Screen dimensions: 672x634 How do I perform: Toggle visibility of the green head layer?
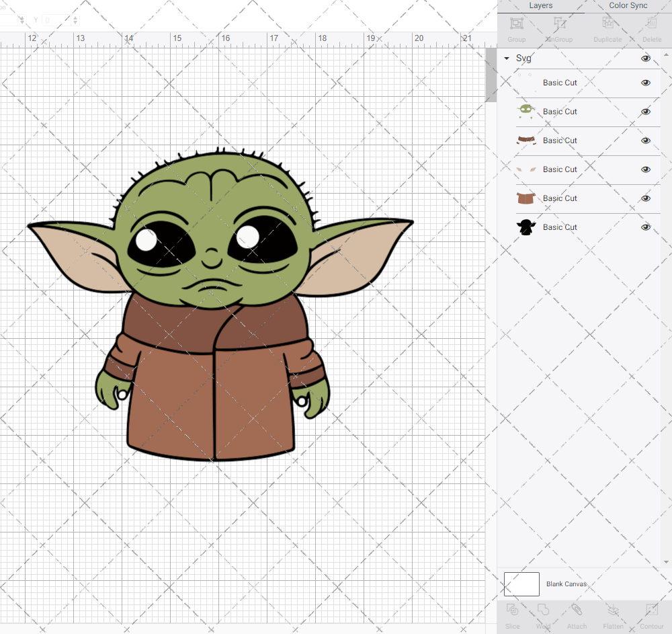(646, 112)
